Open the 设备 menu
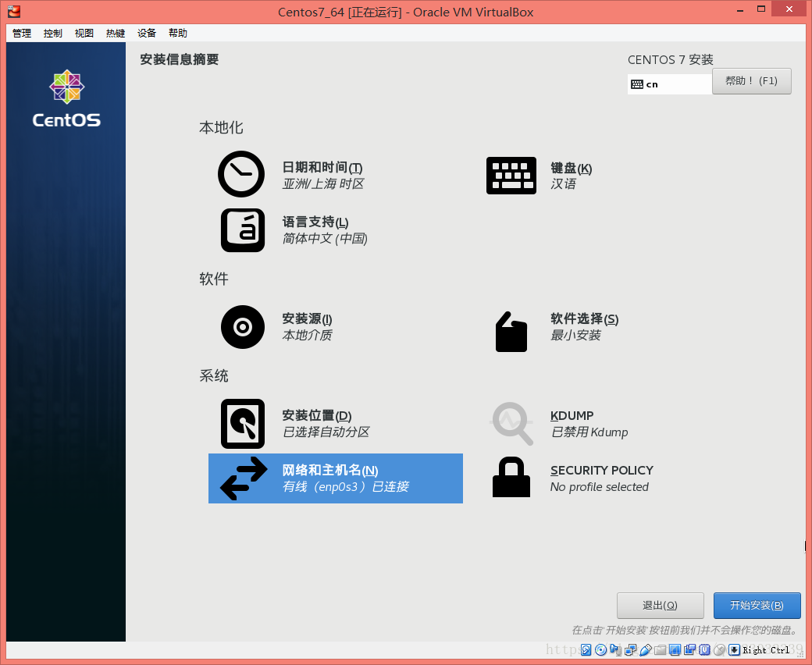This screenshot has width=812, height=665. (147, 33)
